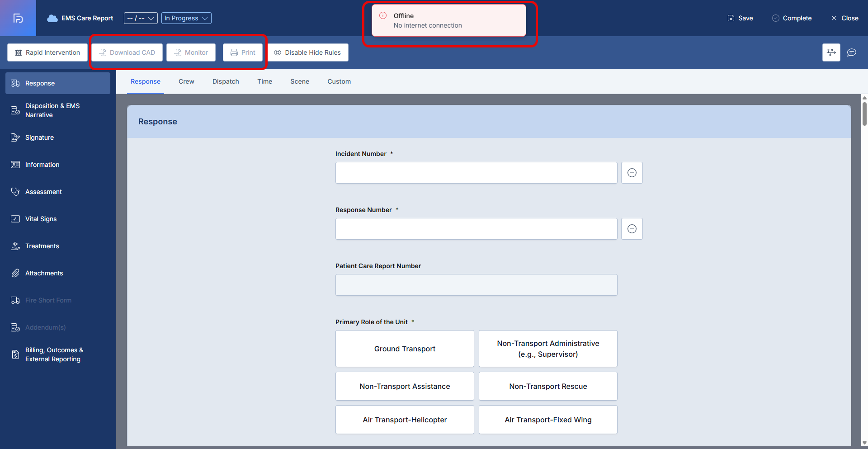The height and width of the screenshot is (449, 868).
Task: Open the comments chat bubble icon
Action: click(852, 52)
